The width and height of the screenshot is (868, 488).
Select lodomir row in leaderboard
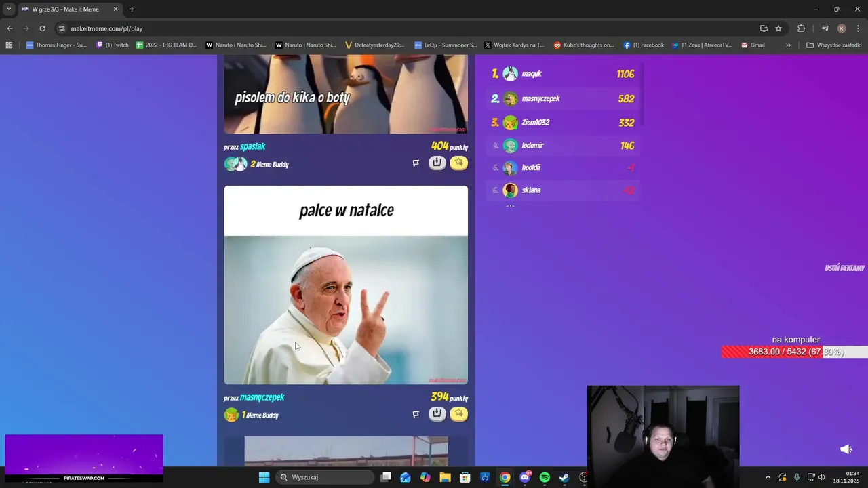[x=564, y=146]
